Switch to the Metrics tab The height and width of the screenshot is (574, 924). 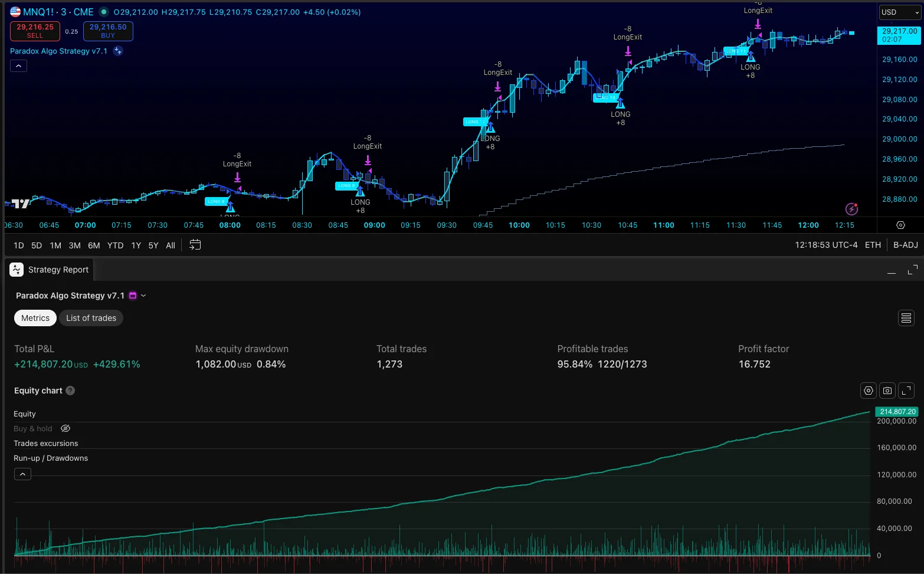point(35,318)
